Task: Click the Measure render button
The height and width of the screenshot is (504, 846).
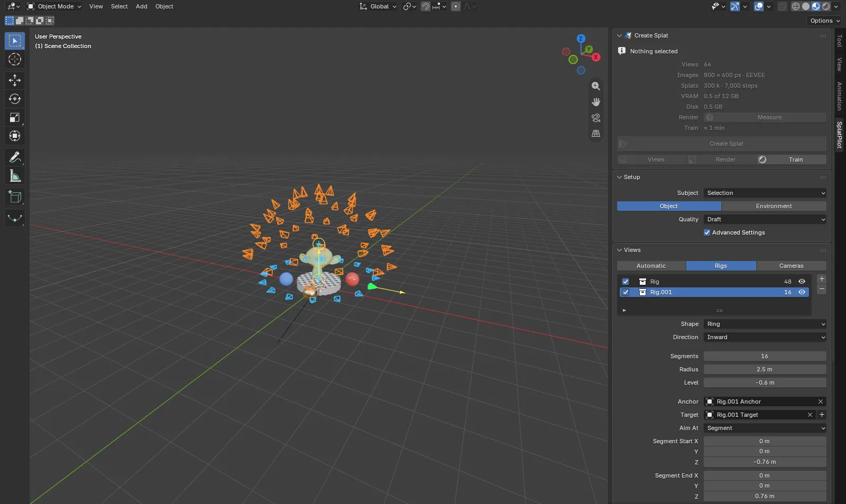Action: point(765,117)
